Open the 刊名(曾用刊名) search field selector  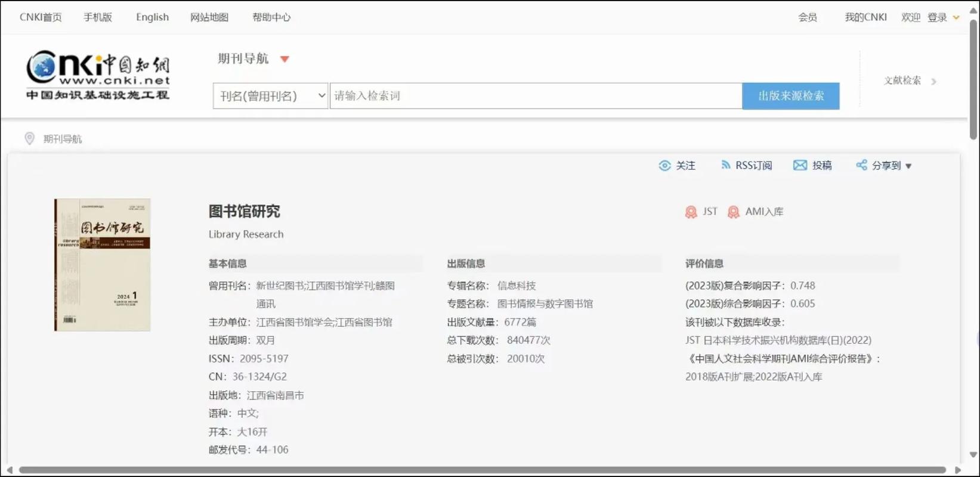point(270,96)
